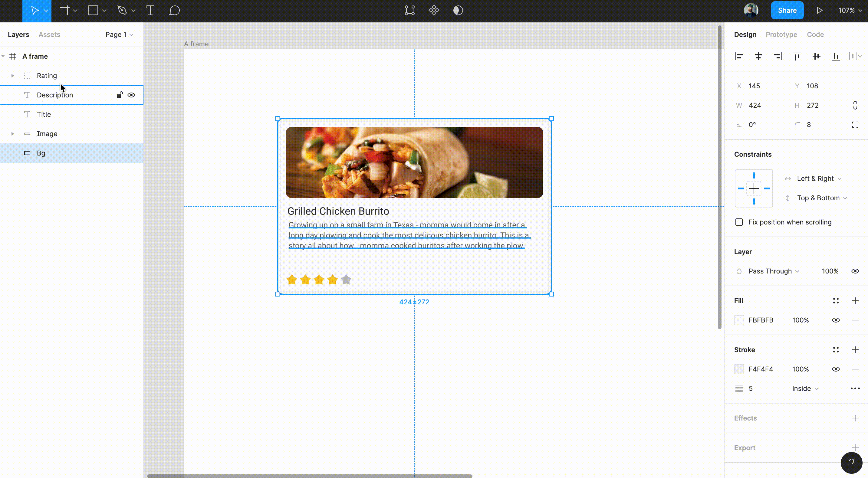Add a new fill with plus
The height and width of the screenshot is (478, 868).
tap(855, 301)
